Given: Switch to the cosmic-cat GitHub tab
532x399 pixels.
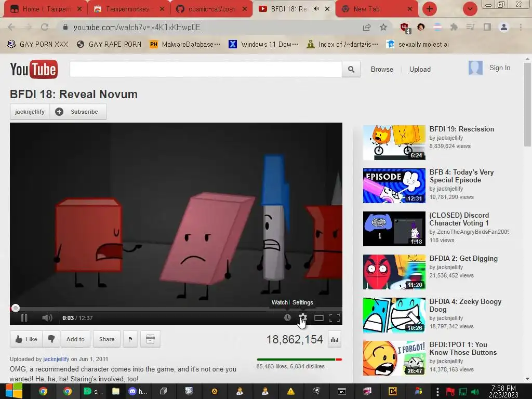Looking at the screenshot, I should pos(210,9).
